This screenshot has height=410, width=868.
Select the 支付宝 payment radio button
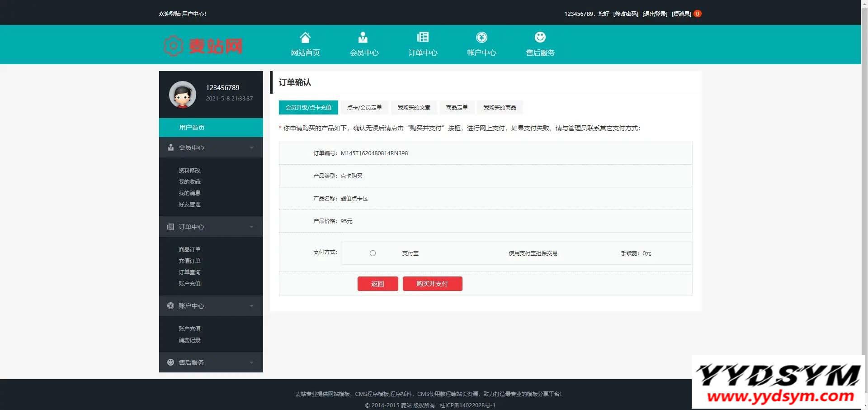(x=373, y=253)
